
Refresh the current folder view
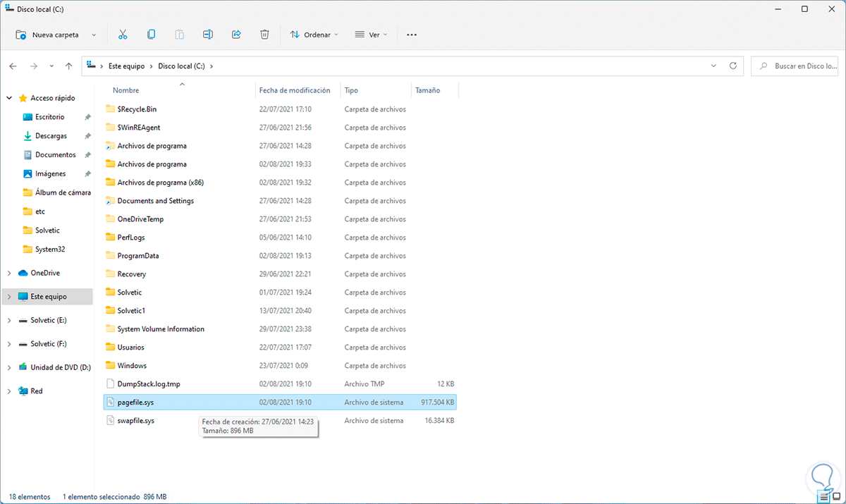(733, 66)
